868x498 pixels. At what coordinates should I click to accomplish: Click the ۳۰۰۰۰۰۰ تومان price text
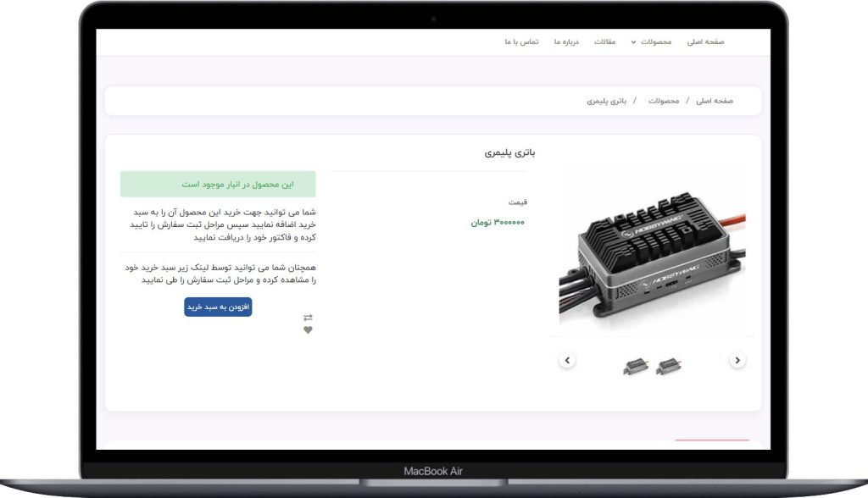[497, 223]
